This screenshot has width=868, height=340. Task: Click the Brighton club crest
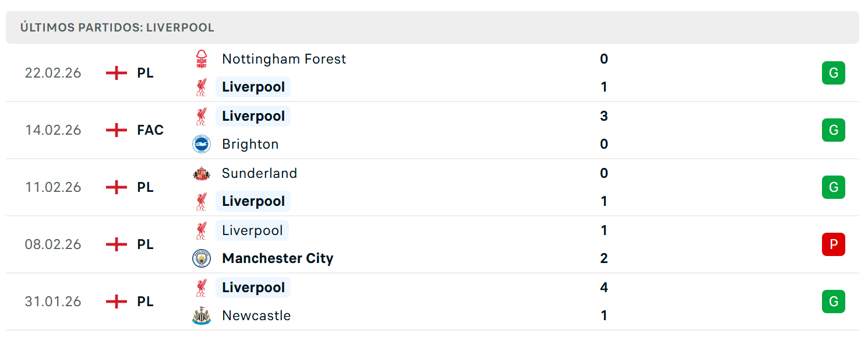(202, 144)
